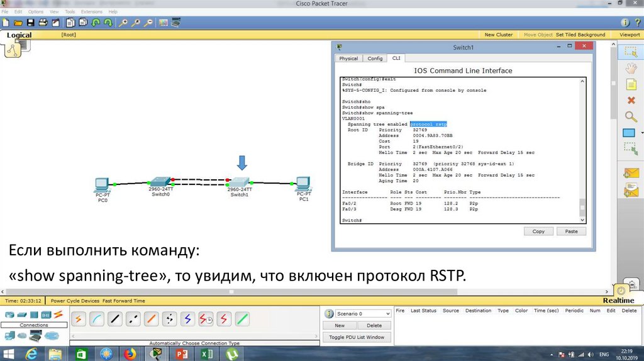Choose the Inspect magnifier tool

pos(631,116)
